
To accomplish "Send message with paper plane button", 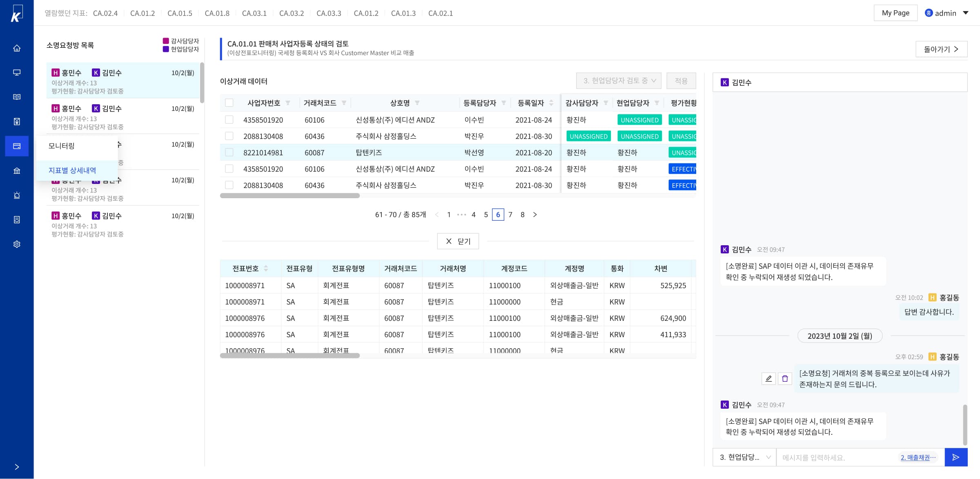I will pos(955,457).
